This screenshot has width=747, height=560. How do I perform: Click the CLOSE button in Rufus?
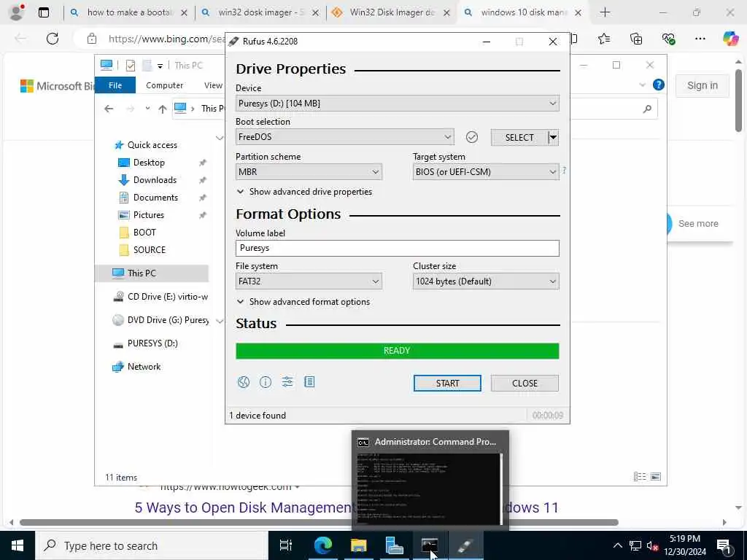[525, 384]
